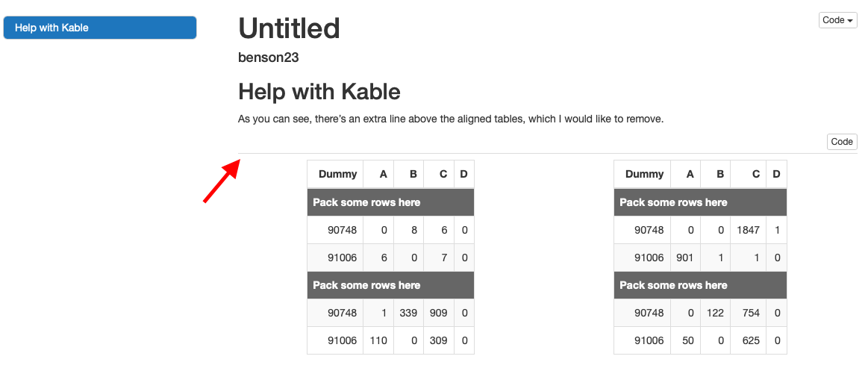Select the cell containing 339
The image size is (868, 368).
pyautogui.click(x=408, y=313)
